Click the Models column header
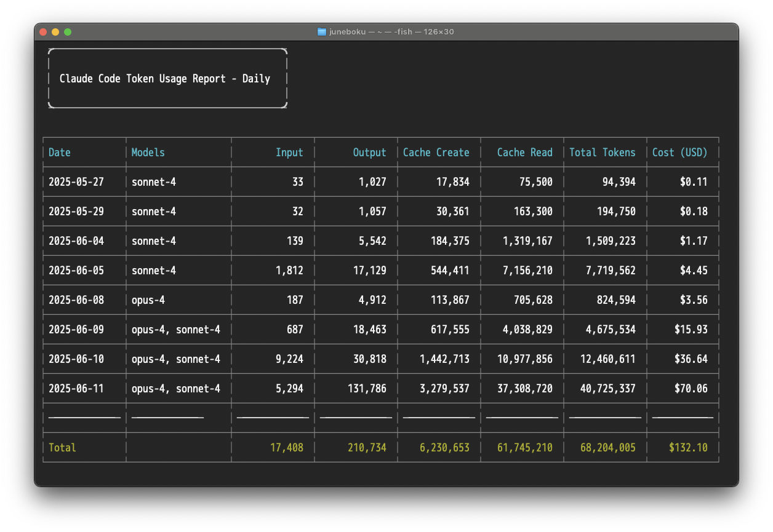Image resolution: width=773 pixels, height=532 pixels. pyautogui.click(x=148, y=153)
